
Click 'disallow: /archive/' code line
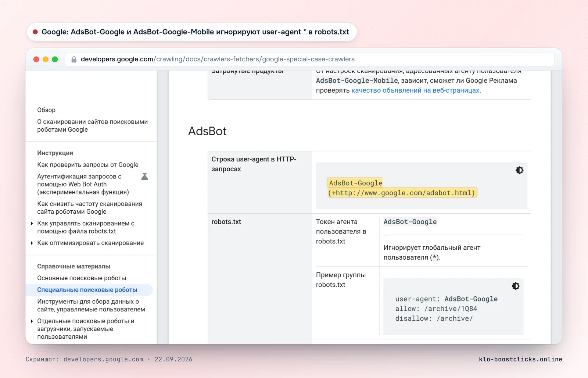click(434, 318)
